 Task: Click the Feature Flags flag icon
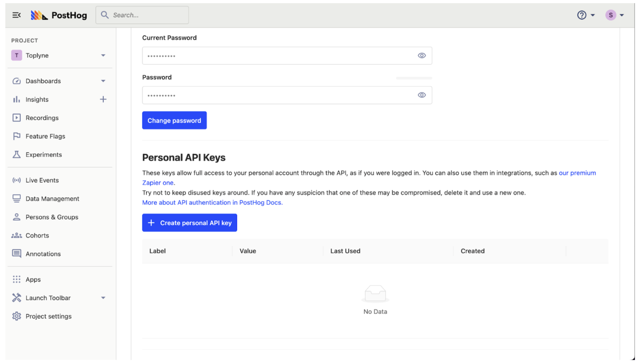(x=17, y=136)
